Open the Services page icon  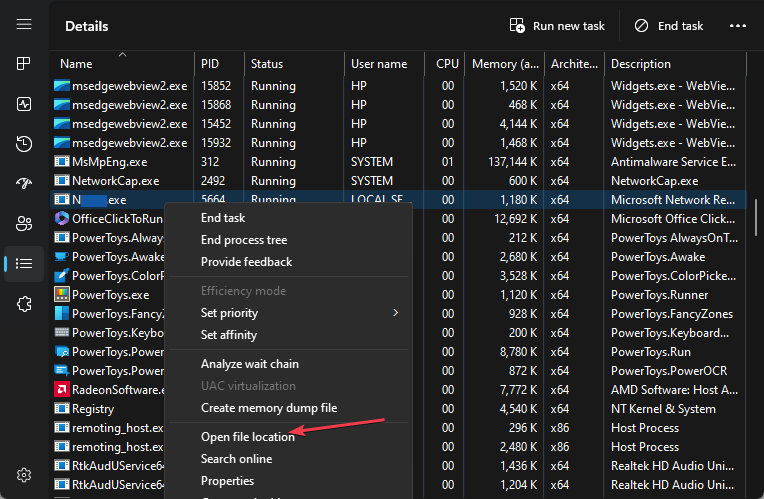[24, 304]
